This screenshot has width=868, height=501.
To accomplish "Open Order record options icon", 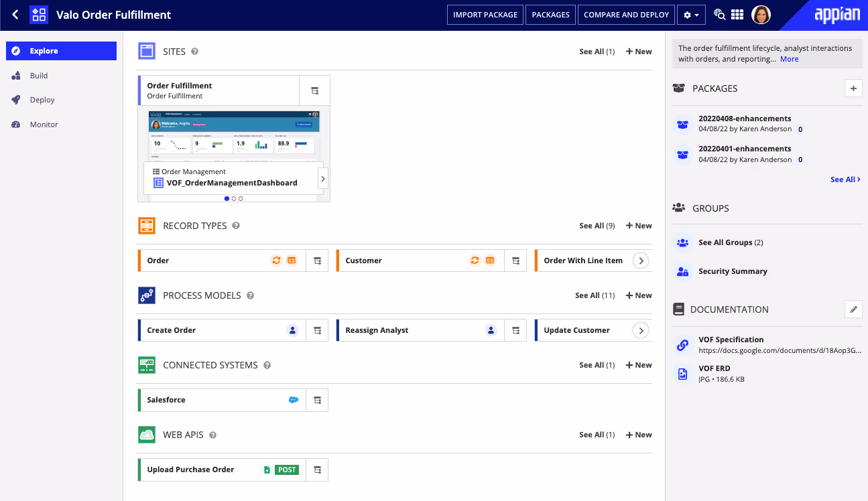I will pyautogui.click(x=317, y=261).
